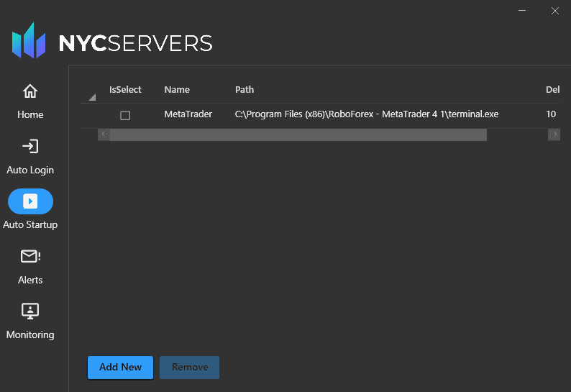Tick the IsSelect checkbox for MetaTrader
Screen dimensions: 571x392
(125, 115)
